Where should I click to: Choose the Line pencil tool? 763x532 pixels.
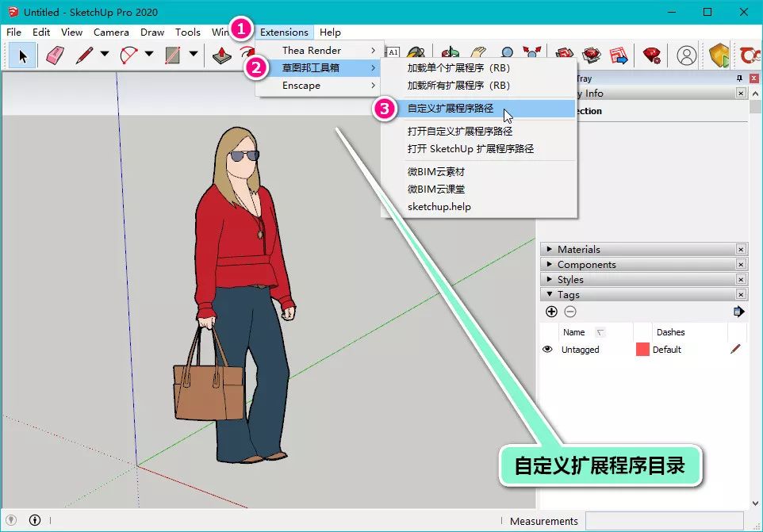coord(84,55)
